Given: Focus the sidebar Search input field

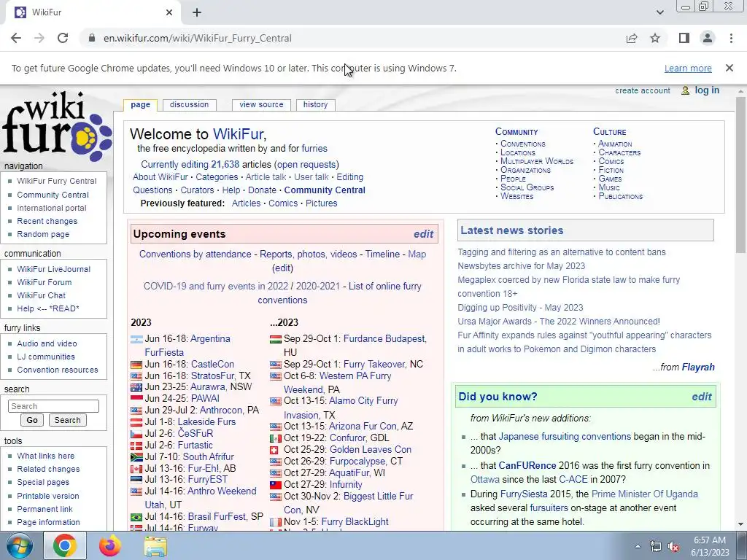Looking at the screenshot, I should [x=53, y=406].
